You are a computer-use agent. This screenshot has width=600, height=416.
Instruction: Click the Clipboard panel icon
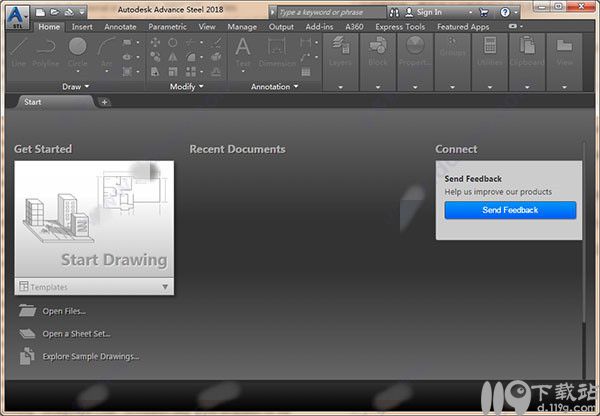[527, 45]
